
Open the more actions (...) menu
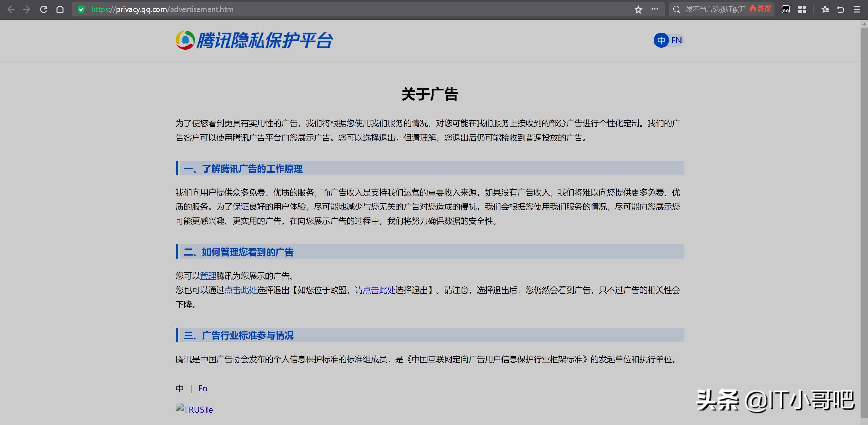655,9
